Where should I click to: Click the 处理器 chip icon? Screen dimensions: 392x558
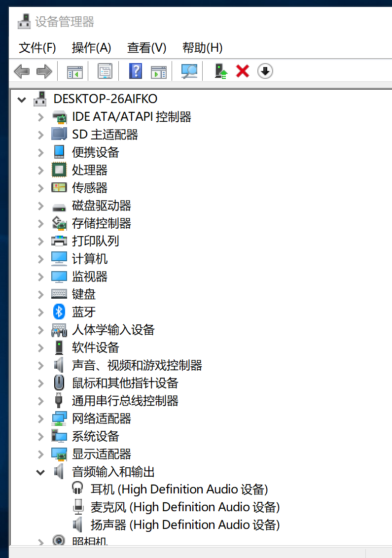[59, 170]
